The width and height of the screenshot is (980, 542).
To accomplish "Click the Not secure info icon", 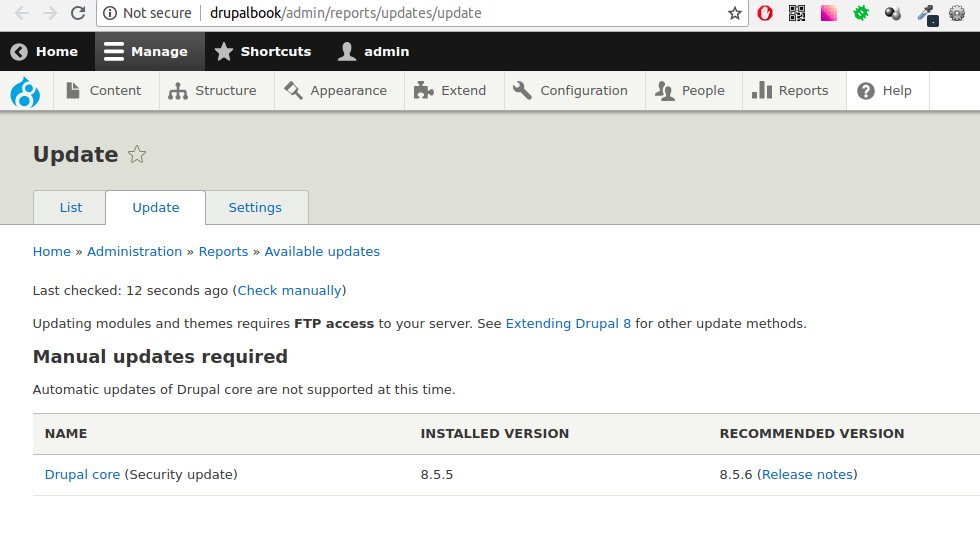I will [110, 13].
